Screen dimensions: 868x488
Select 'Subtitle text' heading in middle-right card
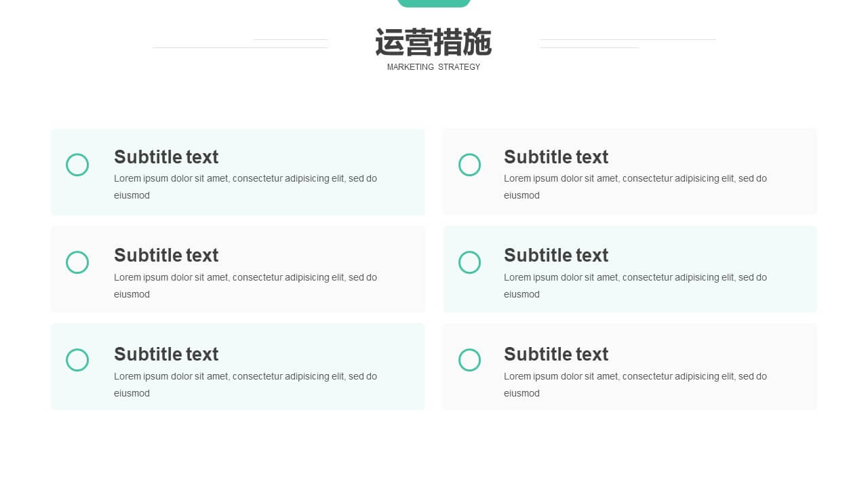click(x=556, y=256)
